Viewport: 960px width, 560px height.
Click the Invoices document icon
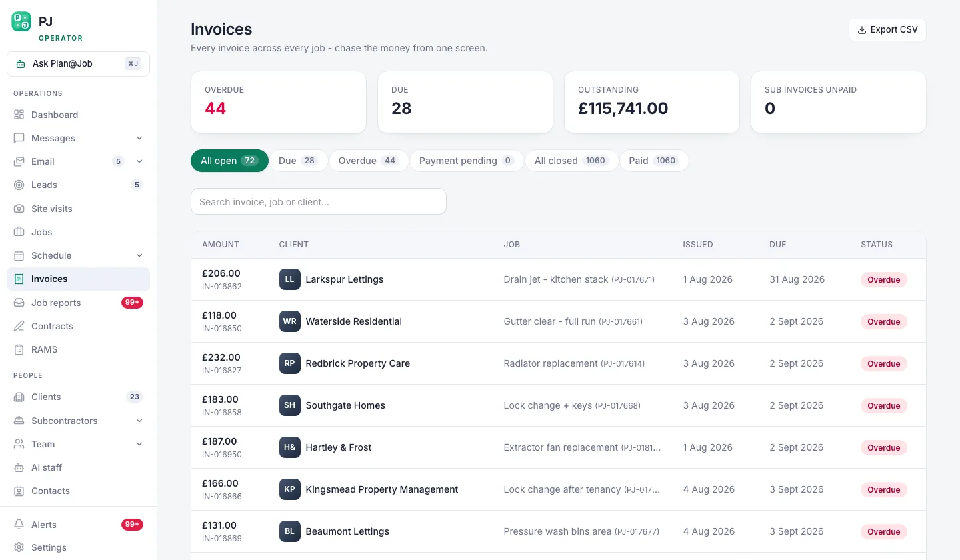pos(19,279)
